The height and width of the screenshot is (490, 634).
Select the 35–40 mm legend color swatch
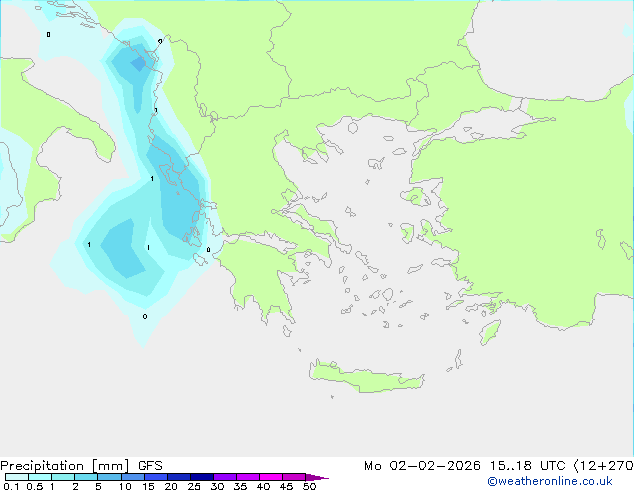coord(247,477)
